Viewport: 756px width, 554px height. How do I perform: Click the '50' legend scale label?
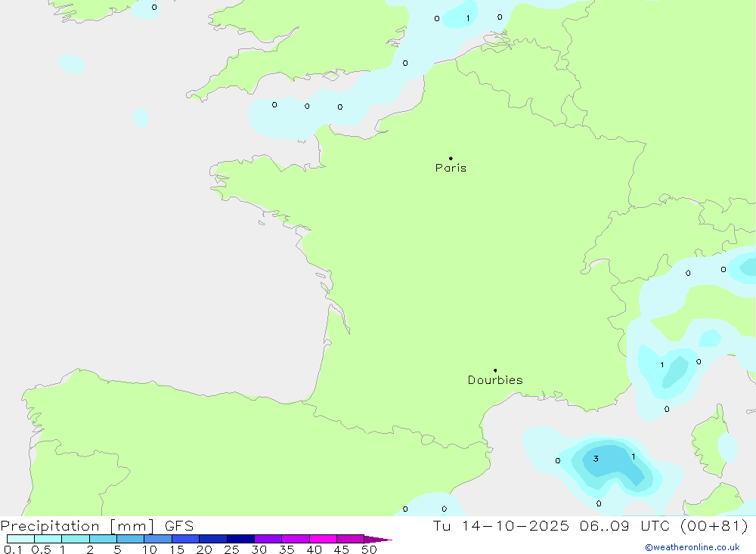coord(369,549)
